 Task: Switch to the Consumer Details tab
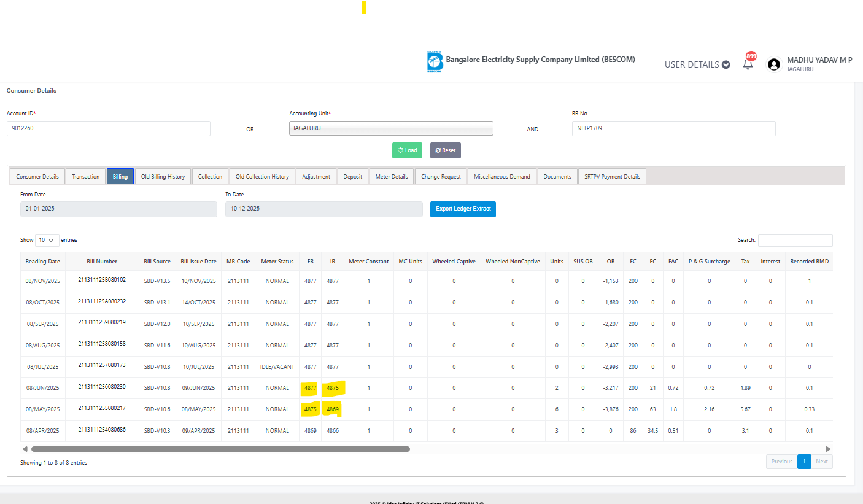[x=37, y=177]
